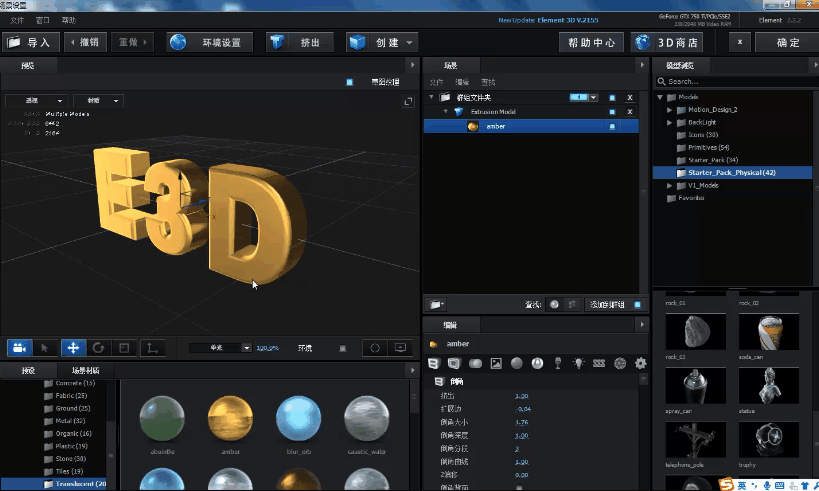This screenshot has height=491, width=819.
Task: Select the camera orbit tool in viewport toolbar
Action: click(19, 348)
